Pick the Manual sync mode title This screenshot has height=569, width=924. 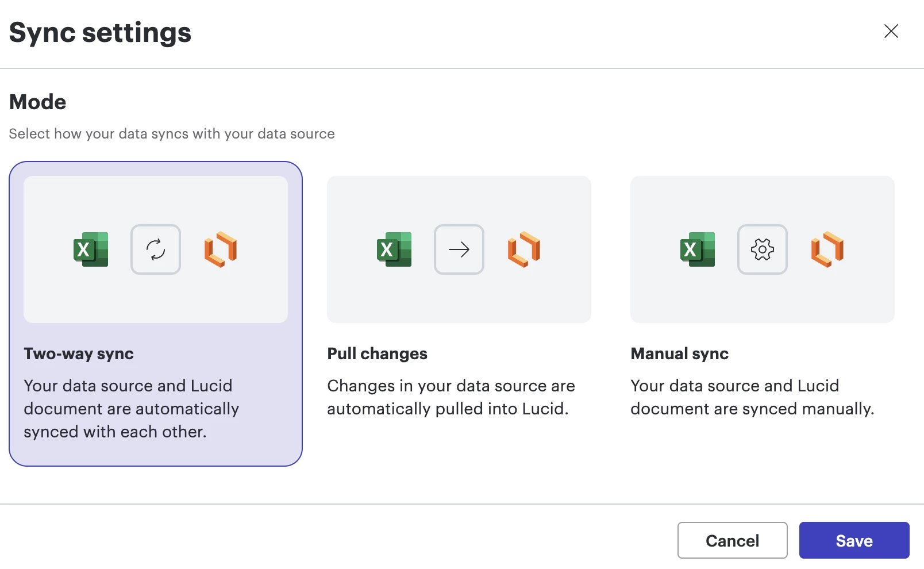coord(679,354)
